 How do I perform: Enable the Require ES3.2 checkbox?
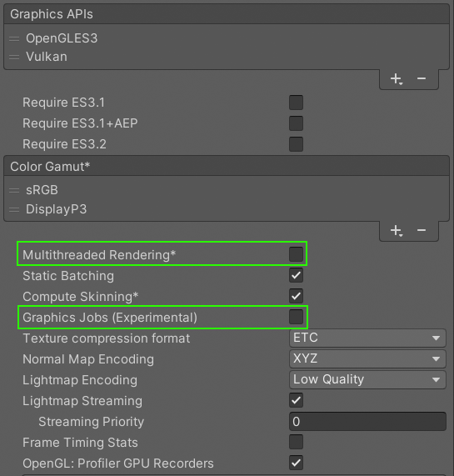[296, 144]
